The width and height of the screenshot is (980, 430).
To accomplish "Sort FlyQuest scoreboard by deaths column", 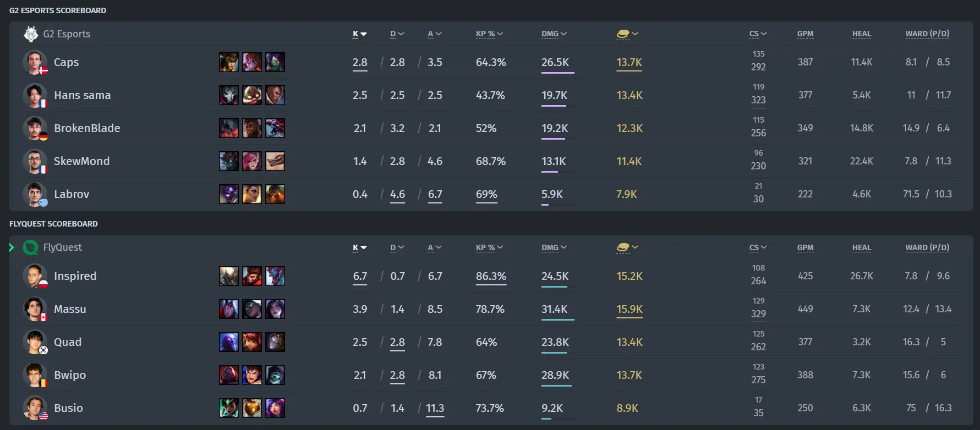I will pyautogui.click(x=397, y=247).
